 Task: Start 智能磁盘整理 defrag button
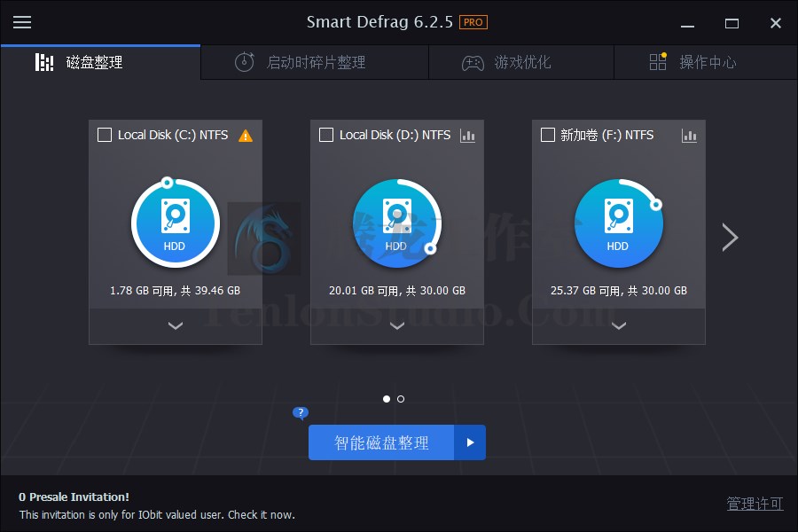[381, 442]
